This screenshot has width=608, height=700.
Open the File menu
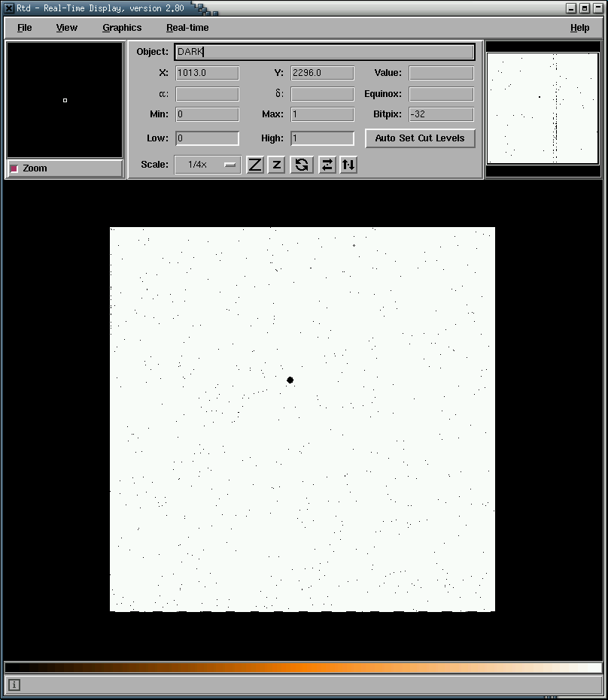(25, 28)
